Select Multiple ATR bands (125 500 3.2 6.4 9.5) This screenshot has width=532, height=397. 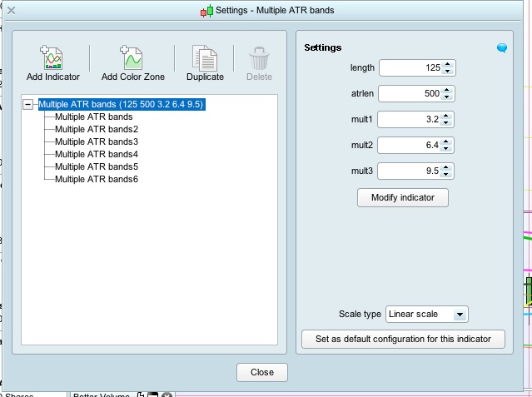[121, 104]
